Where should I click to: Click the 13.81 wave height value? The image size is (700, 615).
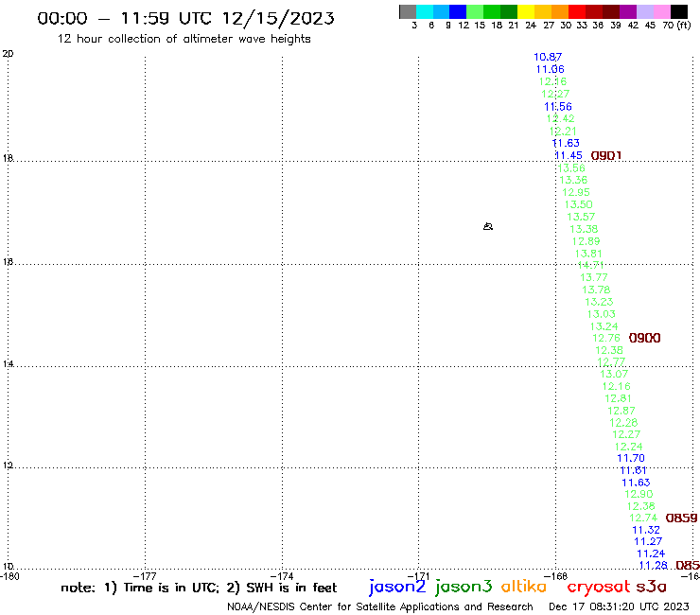coord(588,254)
